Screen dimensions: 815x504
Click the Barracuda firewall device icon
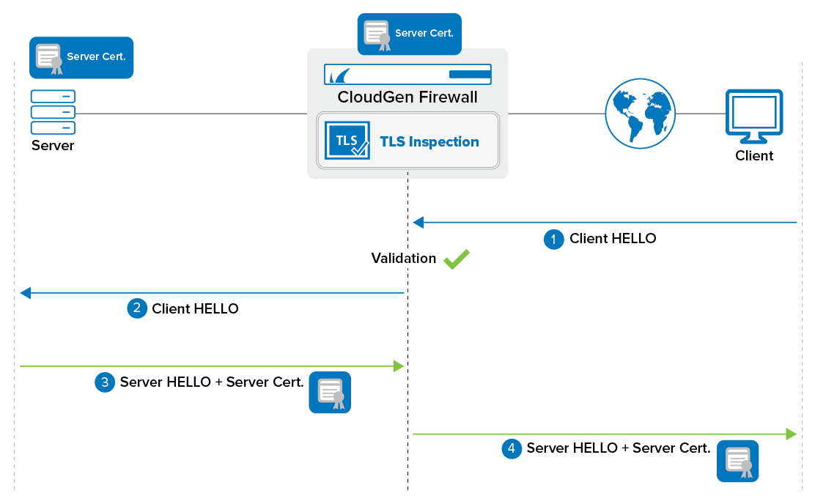pos(407,74)
